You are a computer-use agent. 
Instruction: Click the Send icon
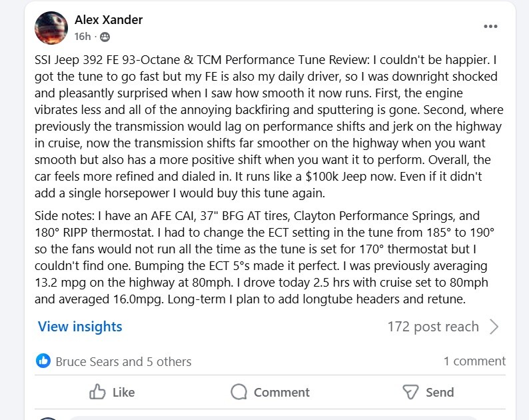tap(410, 392)
